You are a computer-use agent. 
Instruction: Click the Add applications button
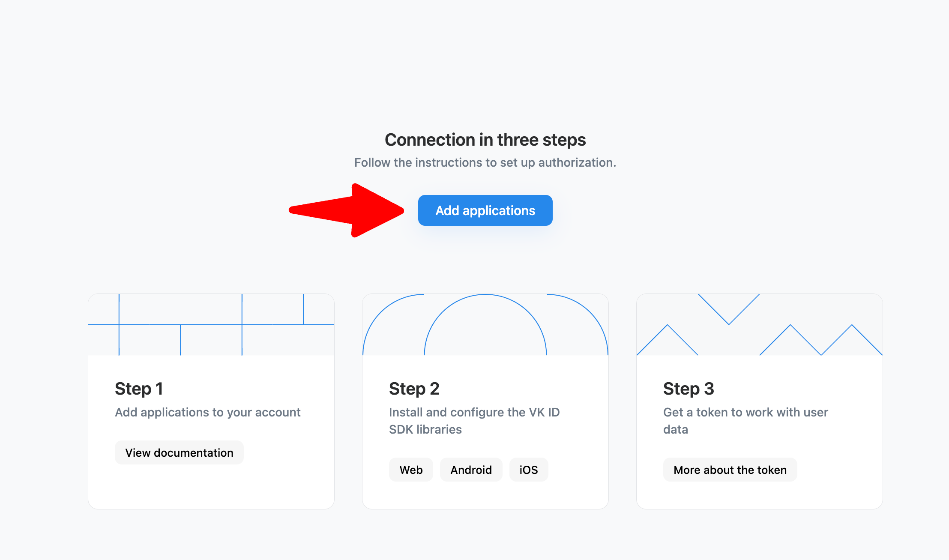pos(485,210)
